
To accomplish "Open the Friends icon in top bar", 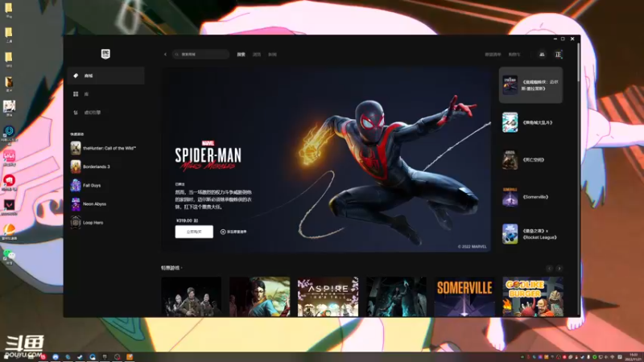I will click(542, 54).
